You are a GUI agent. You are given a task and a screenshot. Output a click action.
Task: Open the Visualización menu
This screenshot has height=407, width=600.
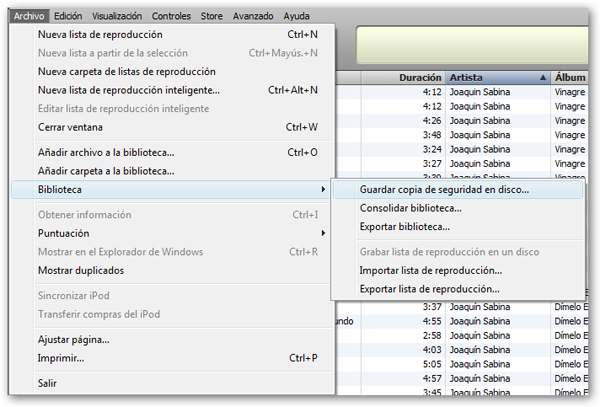(117, 16)
